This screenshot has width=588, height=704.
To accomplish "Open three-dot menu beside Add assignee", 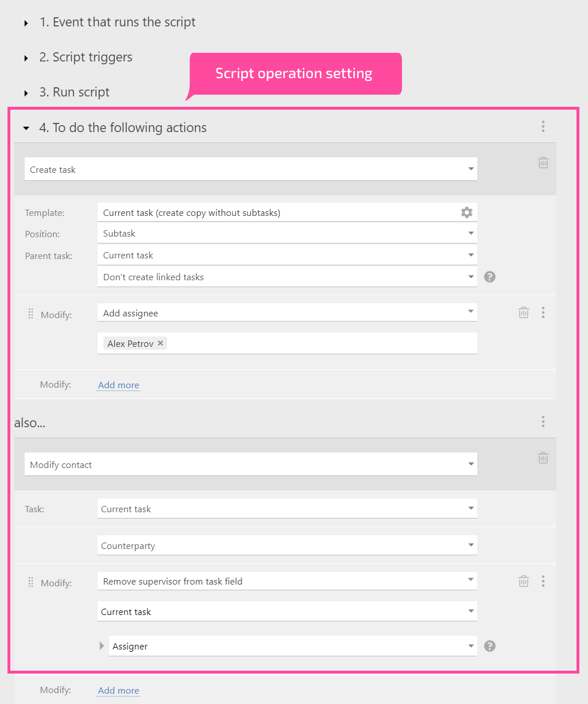I will pyautogui.click(x=543, y=312).
